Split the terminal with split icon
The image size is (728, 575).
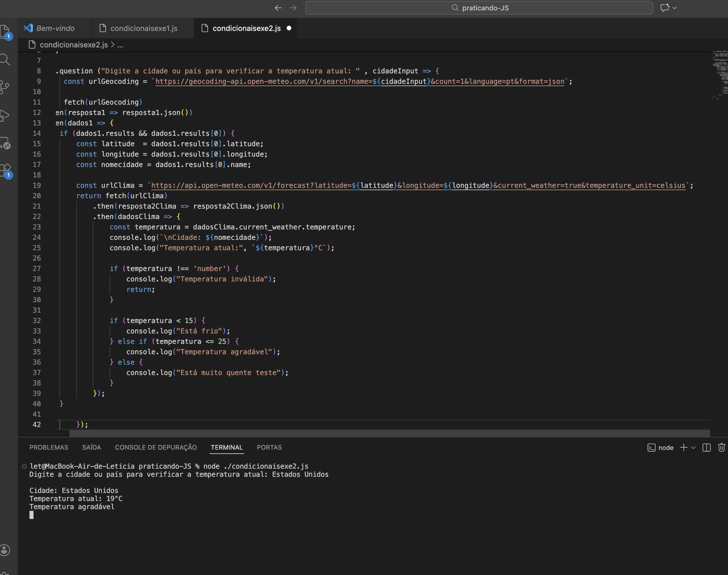click(706, 447)
